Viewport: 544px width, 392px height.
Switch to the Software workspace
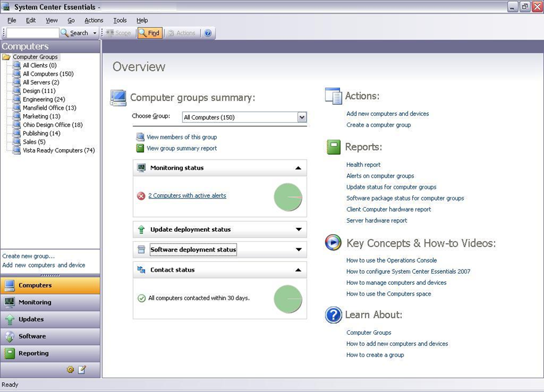[x=51, y=336]
